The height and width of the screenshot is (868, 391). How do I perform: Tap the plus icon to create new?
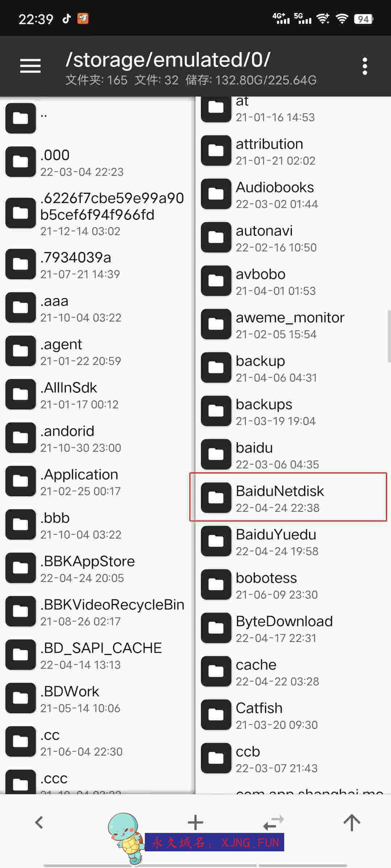(195, 822)
